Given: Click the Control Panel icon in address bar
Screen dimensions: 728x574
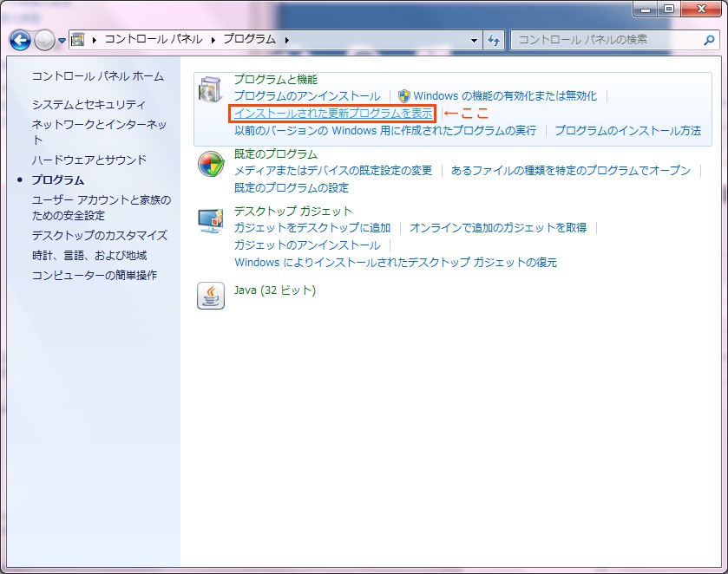Looking at the screenshot, I should (x=78, y=39).
